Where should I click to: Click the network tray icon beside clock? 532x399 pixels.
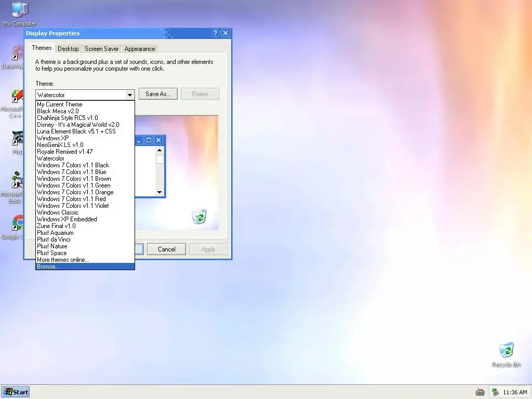tap(495, 392)
